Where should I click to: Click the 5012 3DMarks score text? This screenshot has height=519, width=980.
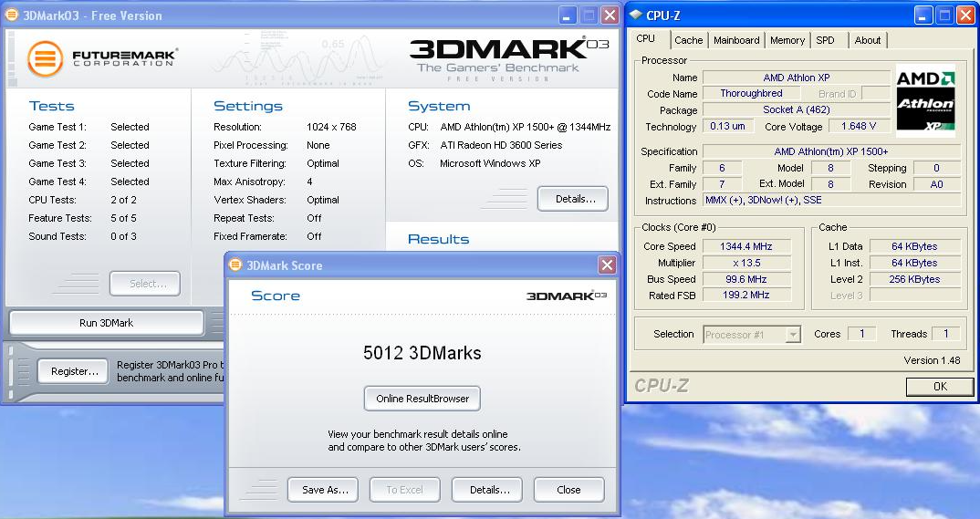[422, 353]
